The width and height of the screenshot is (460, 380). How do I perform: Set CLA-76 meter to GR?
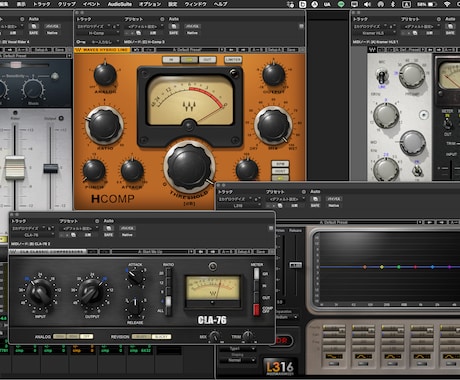point(256,274)
